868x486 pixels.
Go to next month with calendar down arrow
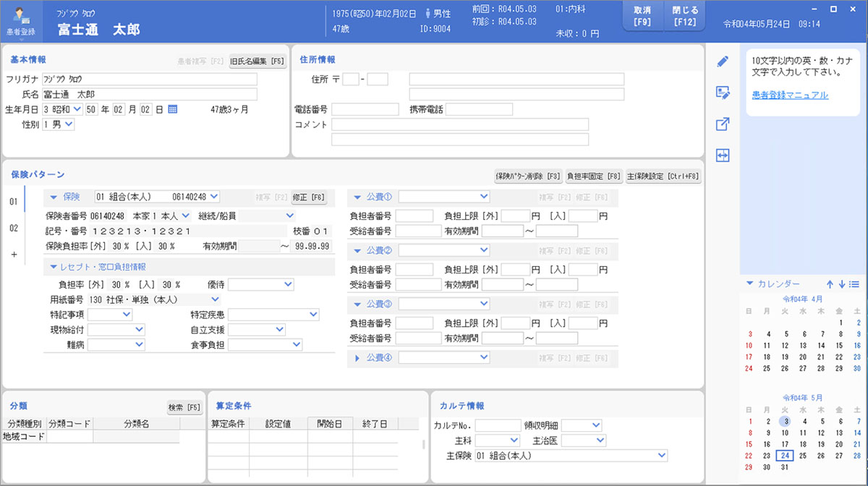click(842, 284)
